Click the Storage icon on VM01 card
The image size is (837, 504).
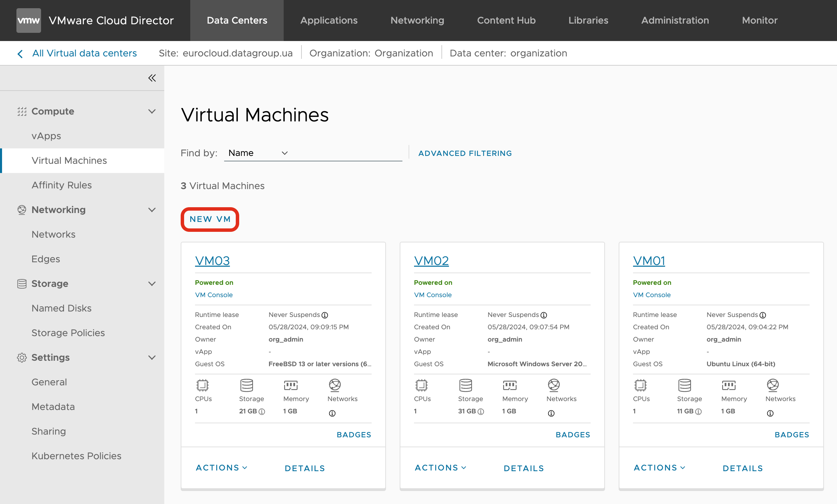click(684, 385)
